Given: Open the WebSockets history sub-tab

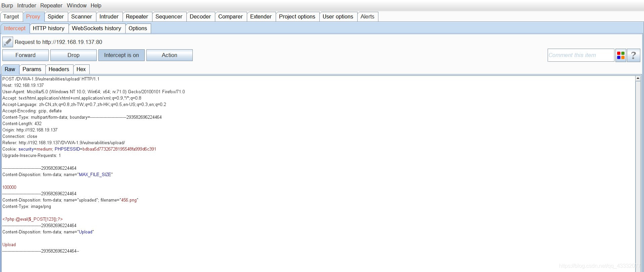Looking at the screenshot, I should (x=97, y=29).
